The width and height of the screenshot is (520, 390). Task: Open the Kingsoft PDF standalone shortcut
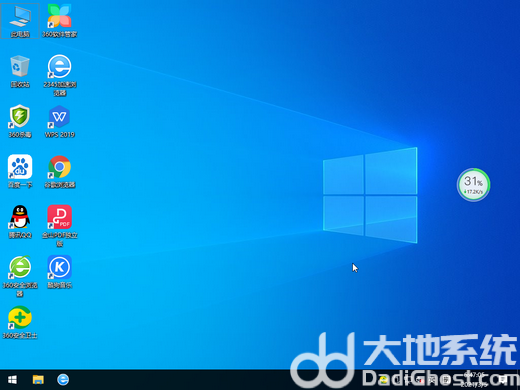[60, 226]
